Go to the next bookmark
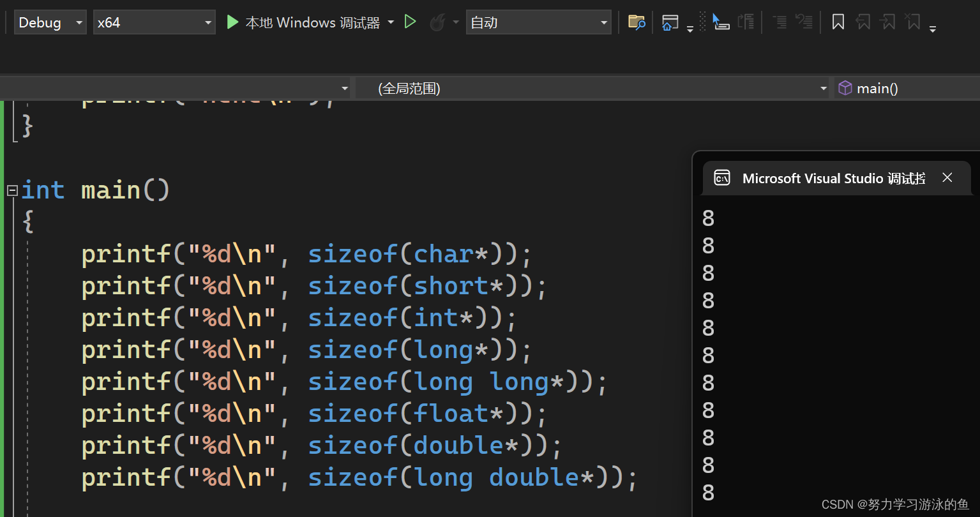The height and width of the screenshot is (517, 980). [x=887, y=22]
